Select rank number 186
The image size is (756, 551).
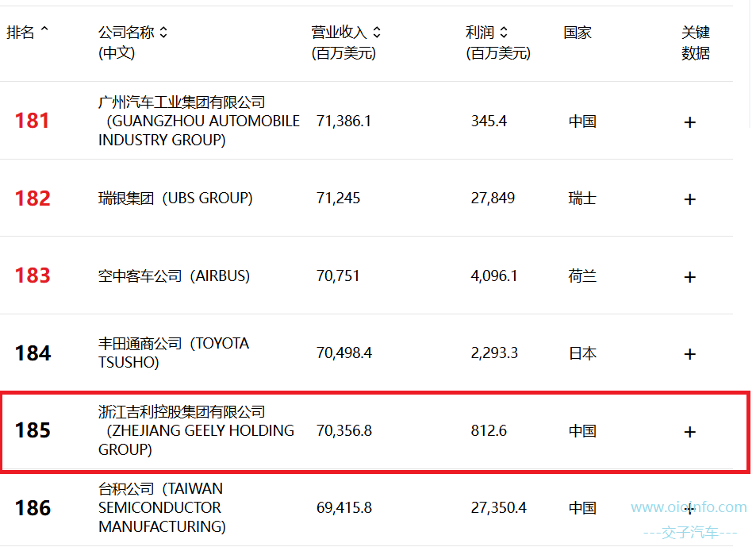33,508
